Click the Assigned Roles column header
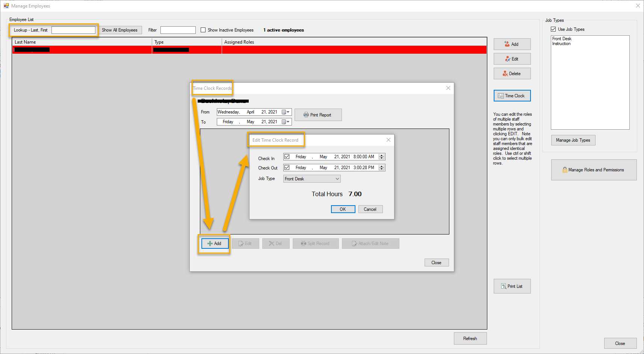This screenshot has width=644, height=354. tap(354, 42)
